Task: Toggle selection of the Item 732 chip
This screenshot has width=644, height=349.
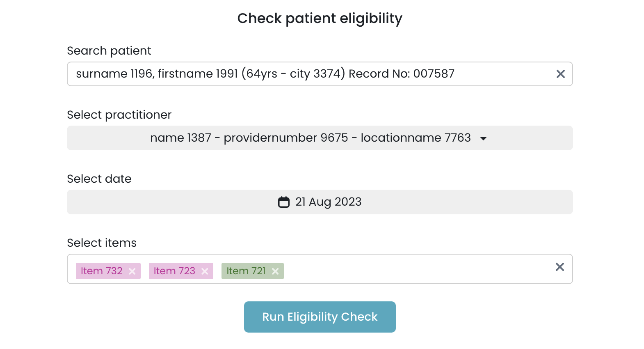Action: [101, 271]
